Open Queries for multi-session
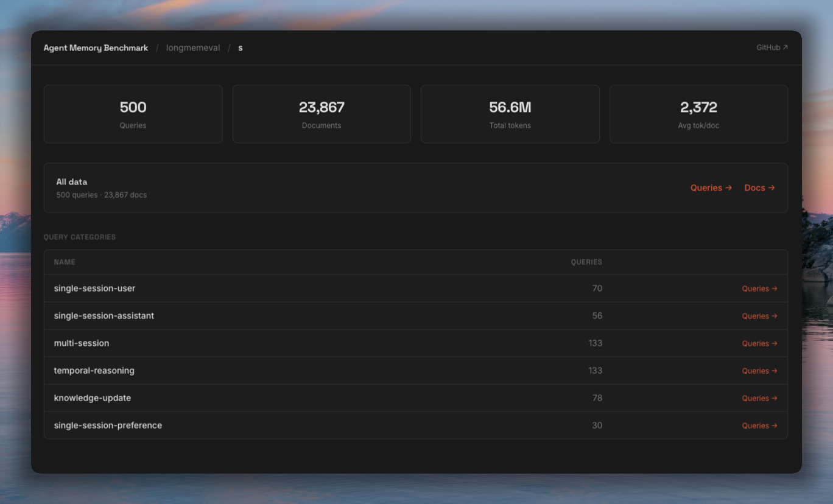This screenshot has width=833, height=504. click(x=759, y=343)
